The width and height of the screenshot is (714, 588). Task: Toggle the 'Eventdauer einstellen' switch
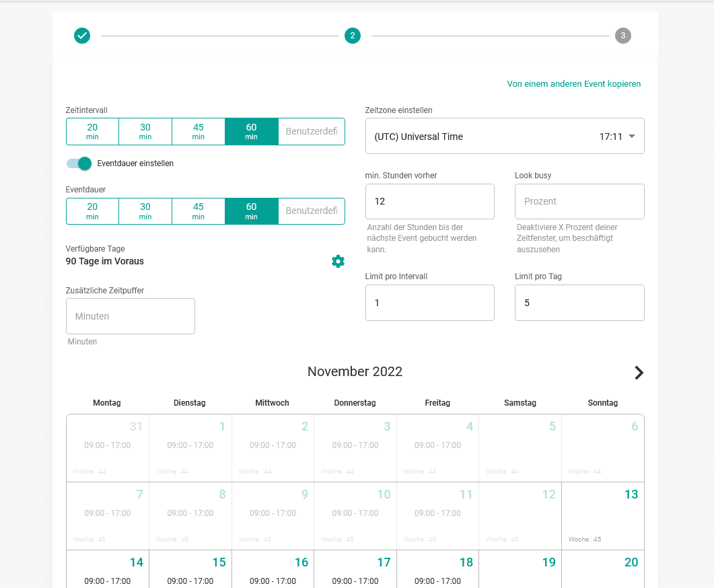pyautogui.click(x=79, y=163)
